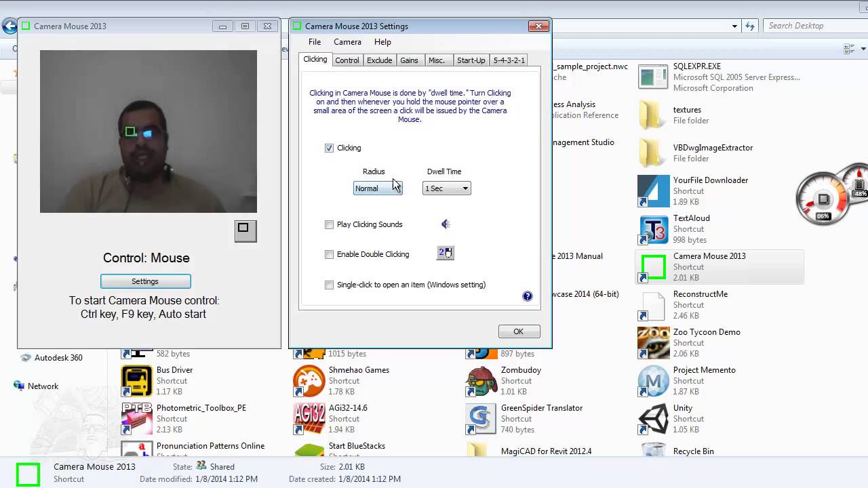
Task: Check Single-click to open an item
Action: click(330, 285)
